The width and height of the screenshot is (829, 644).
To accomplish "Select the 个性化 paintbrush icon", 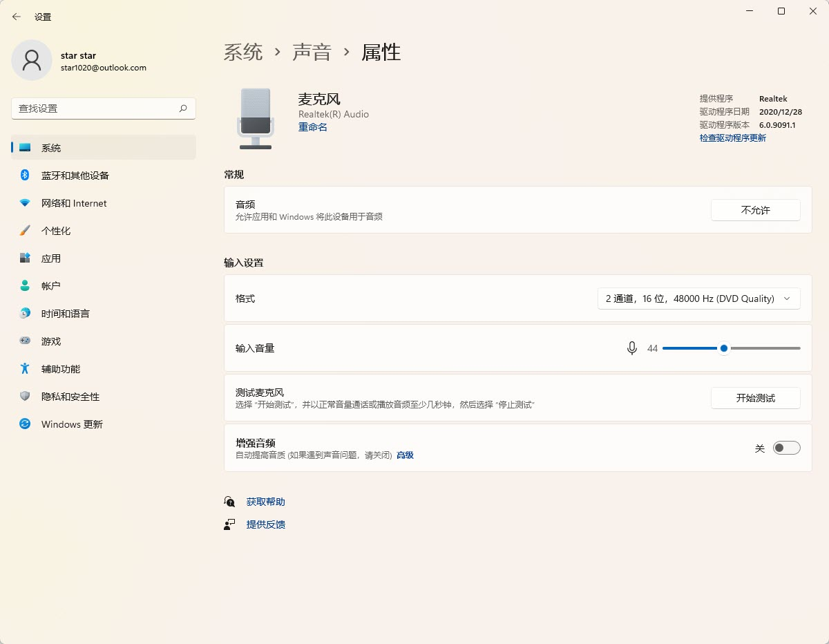I will 26,231.
